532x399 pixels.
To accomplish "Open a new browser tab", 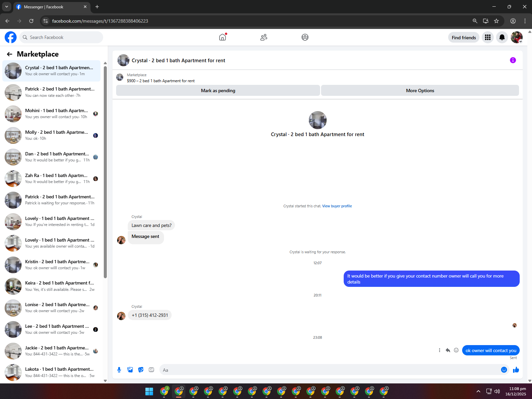I will [97, 7].
